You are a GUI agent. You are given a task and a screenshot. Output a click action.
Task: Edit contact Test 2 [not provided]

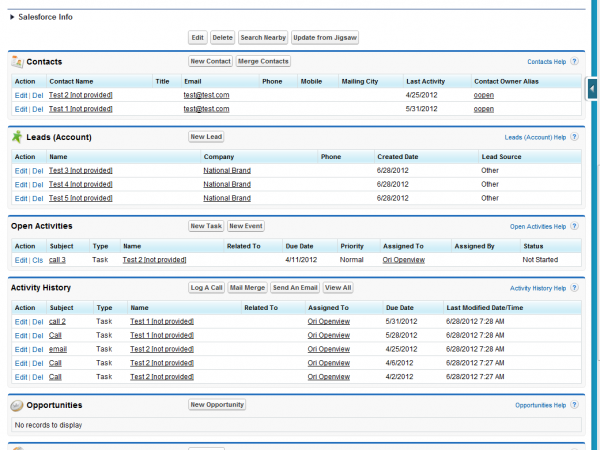coord(21,95)
